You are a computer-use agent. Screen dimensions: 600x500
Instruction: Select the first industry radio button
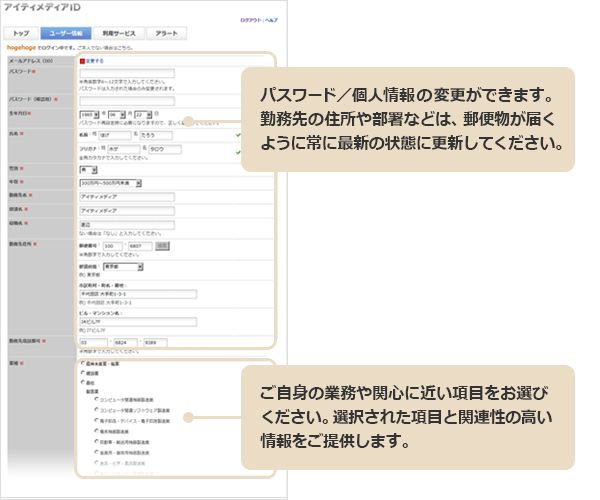point(83,363)
